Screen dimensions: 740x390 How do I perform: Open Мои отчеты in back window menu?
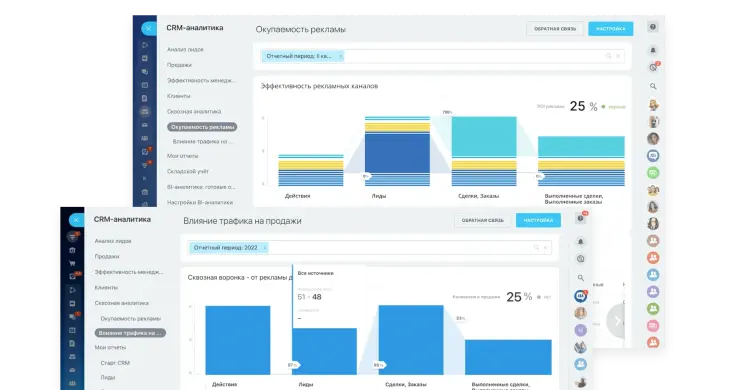(183, 156)
